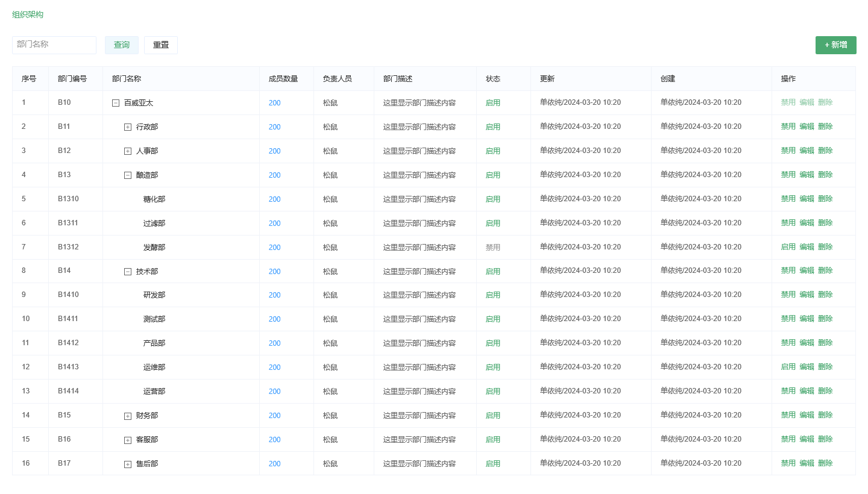Delete the 售后部 department
The width and height of the screenshot is (868, 494).
[825, 463]
